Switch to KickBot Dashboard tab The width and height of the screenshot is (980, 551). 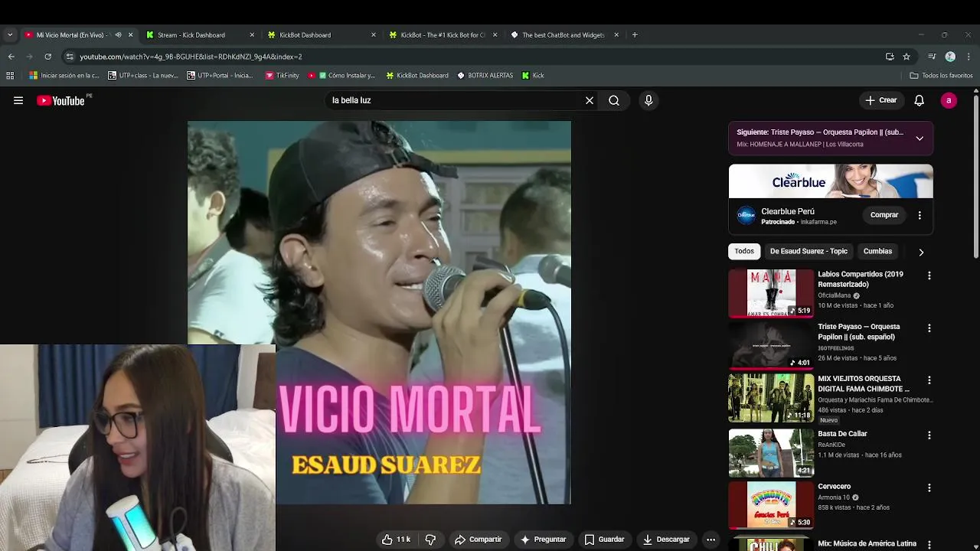point(321,35)
